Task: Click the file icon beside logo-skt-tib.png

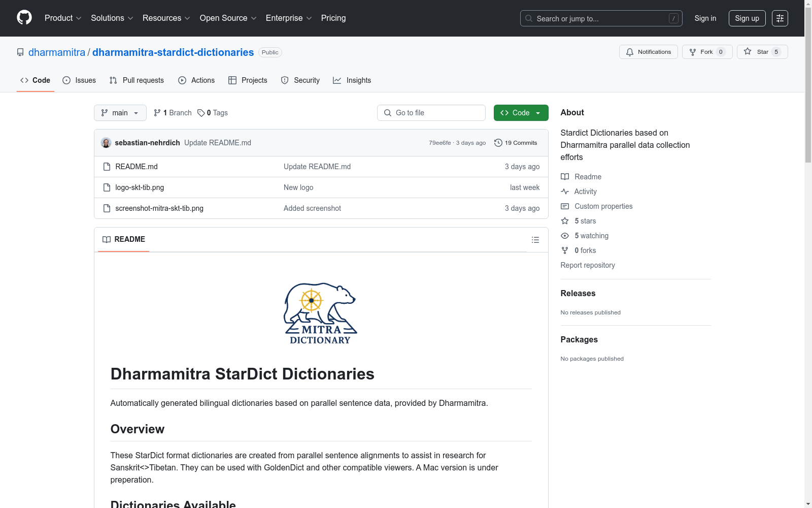Action: pyautogui.click(x=107, y=187)
